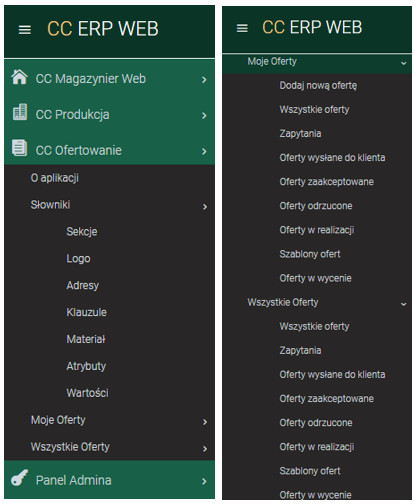417x504 pixels.
Task: Collapse the Słowniki submenu arrow
Action: point(205,207)
